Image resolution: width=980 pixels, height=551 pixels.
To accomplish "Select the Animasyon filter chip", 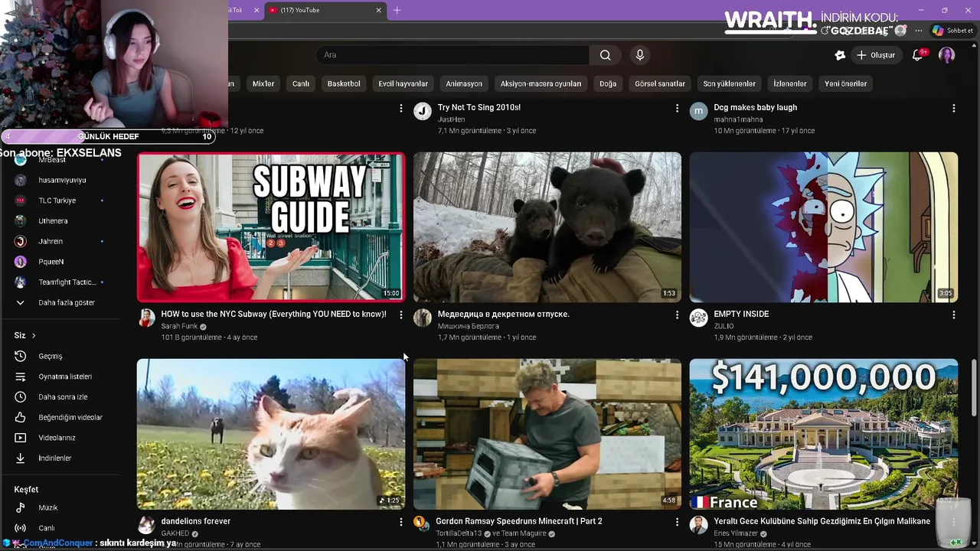I will [x=464, y=83].
